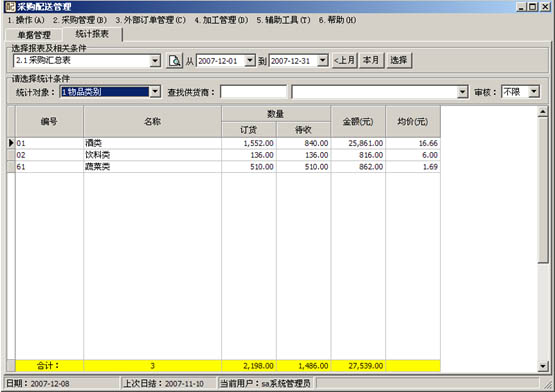This screenshot has height=392, width=555.
Task: Click the window resize grip corner
Action: tap(548, 385)
